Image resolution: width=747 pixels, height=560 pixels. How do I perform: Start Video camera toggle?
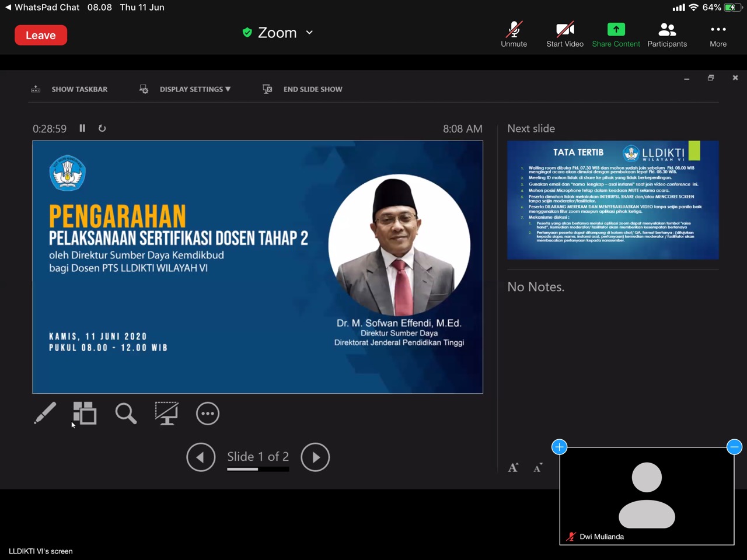564,35
